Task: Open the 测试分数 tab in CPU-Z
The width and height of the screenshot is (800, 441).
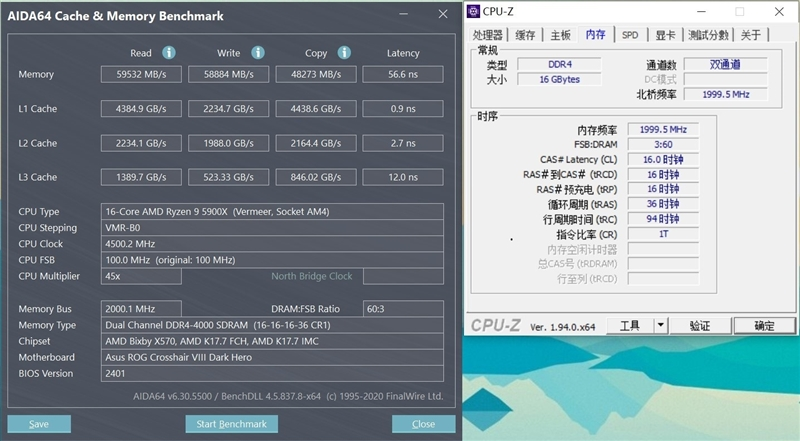Action: pyautogui.click(x=708, y=35)
